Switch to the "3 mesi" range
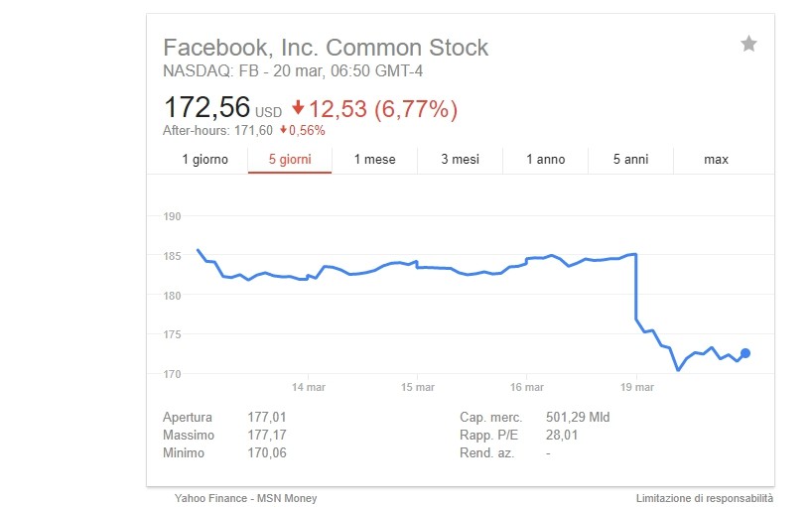 click(460, 160)
